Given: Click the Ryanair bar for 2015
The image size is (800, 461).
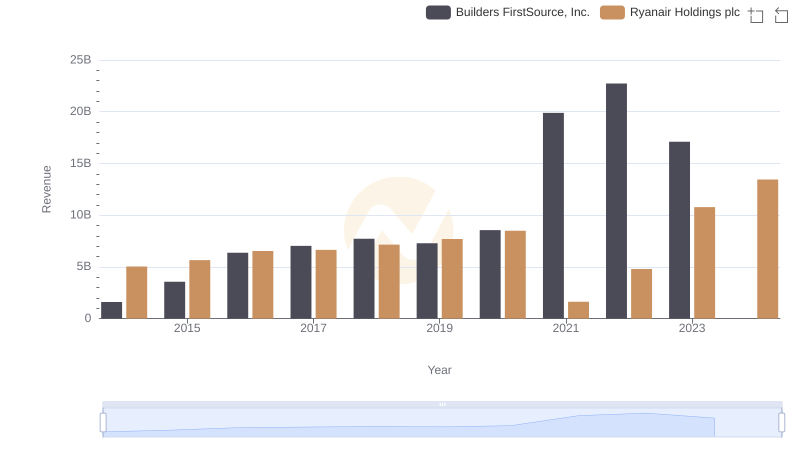Looking at the screenshot, I should pos(199,289).
